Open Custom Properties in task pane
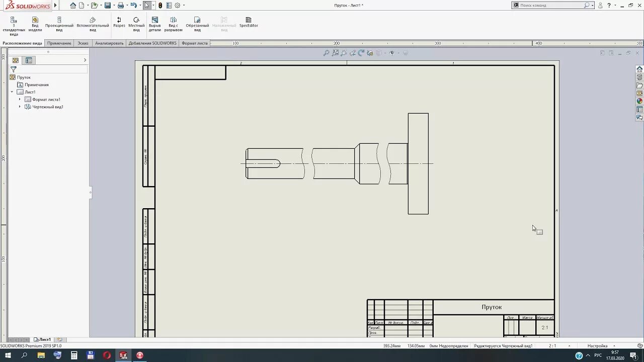Screen dimensions: 644x362 [639, 109]
